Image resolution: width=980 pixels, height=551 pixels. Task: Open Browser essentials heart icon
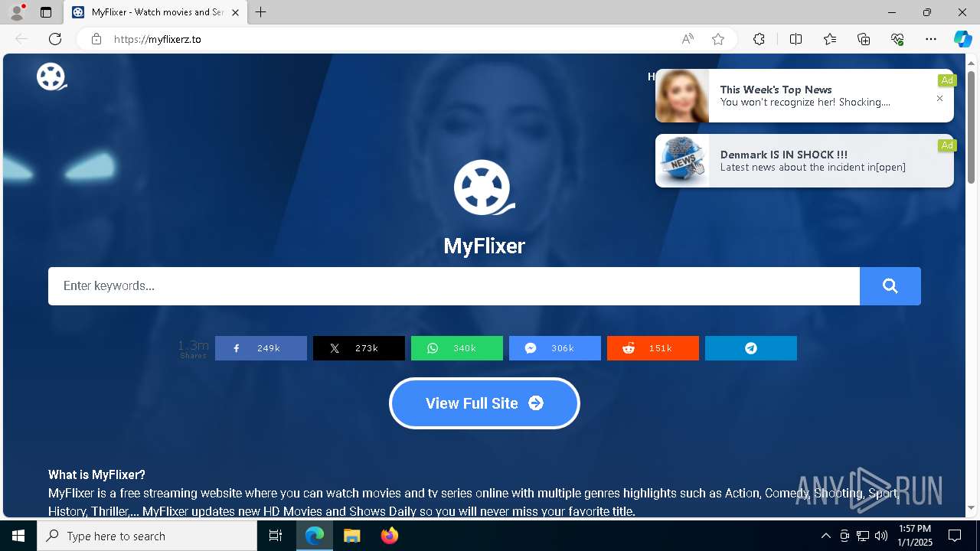coord(897,39)
